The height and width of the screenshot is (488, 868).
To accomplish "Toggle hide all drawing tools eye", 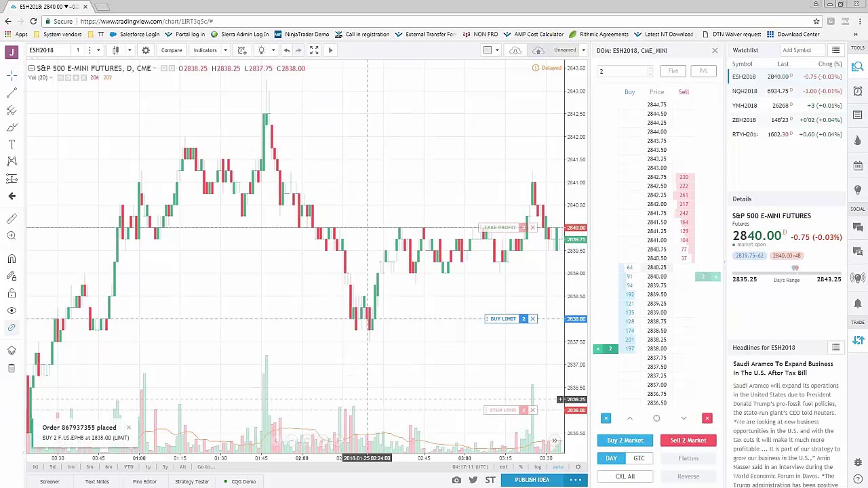I will click(x=12, y=310).
